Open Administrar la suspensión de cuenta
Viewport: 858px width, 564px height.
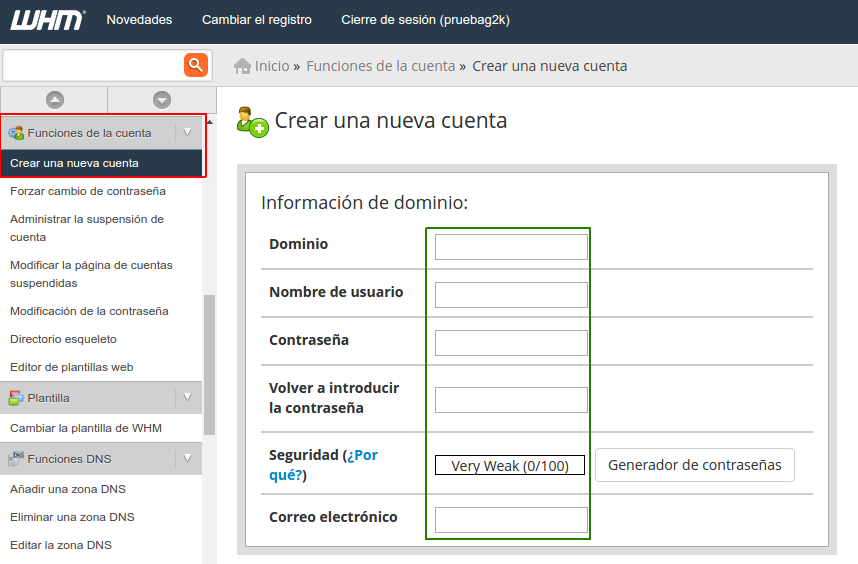tap(87, 228)
